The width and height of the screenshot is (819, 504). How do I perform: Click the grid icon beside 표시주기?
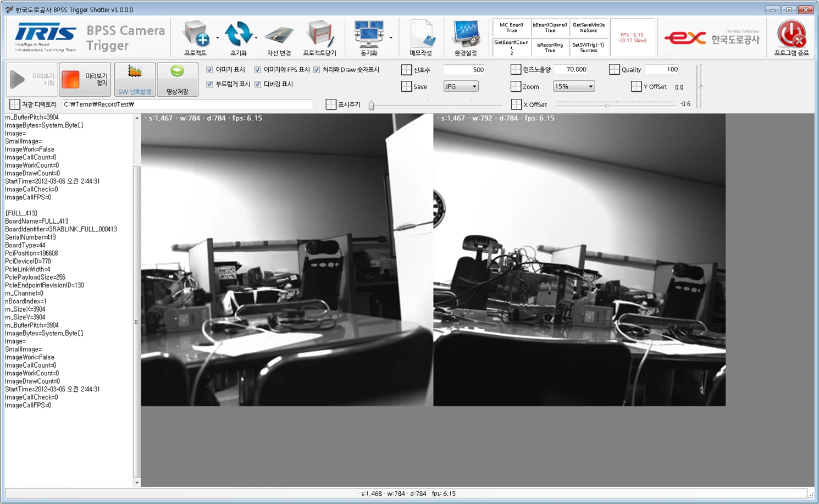(331, 104)
